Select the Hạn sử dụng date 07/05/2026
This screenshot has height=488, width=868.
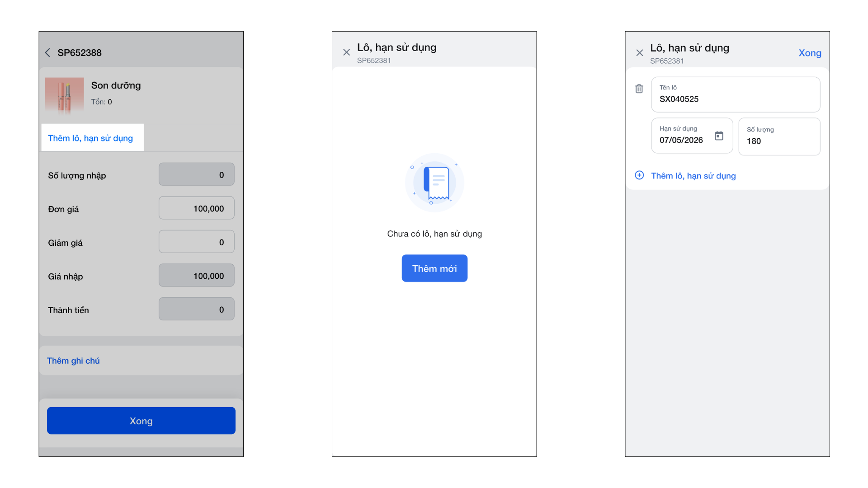pyautogui.click(x=681, y=140)
